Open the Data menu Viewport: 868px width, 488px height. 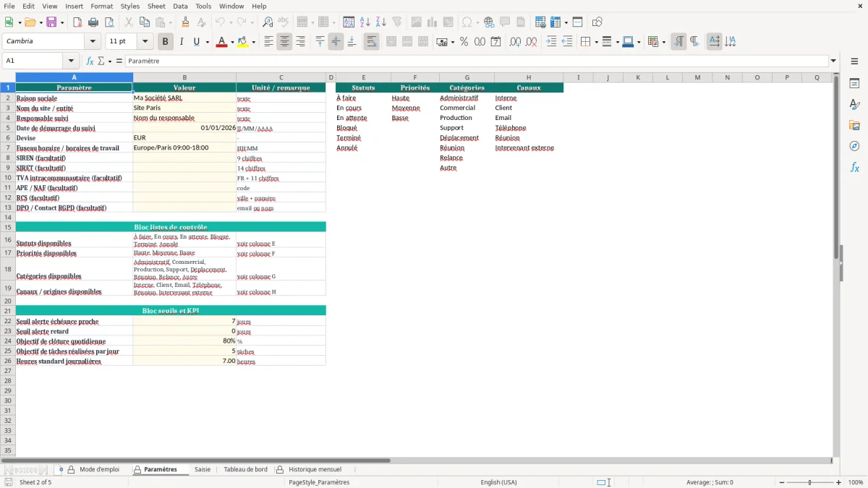pyautogui.click(x=180, y=6)
